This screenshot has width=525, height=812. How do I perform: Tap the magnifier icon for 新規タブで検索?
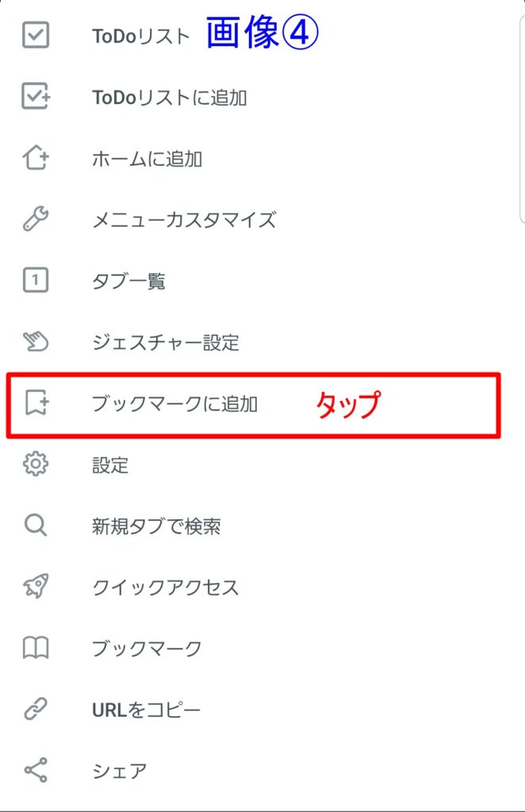pos(36,525)
